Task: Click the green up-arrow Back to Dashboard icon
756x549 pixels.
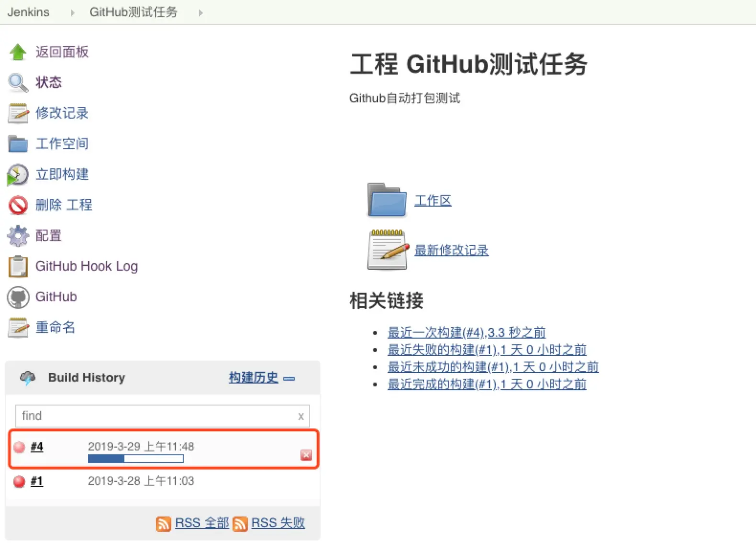Action: pyautogui.click(x=18, y=52)
